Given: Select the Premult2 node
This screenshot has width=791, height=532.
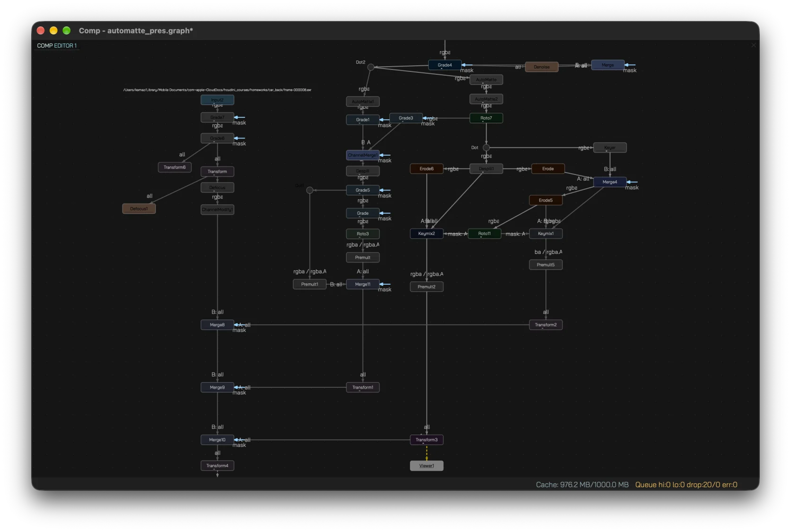Looking at the screenshot, I should click(x=427, y=287).
